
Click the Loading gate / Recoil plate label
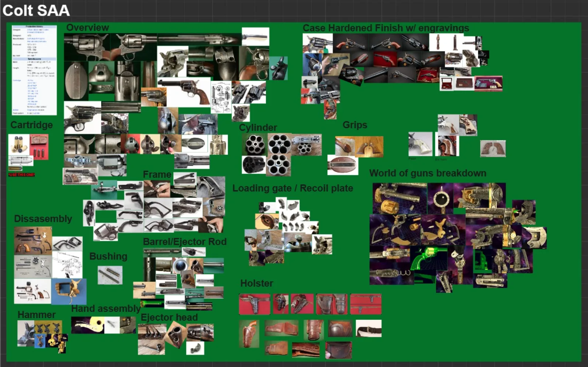coord(293,188)
